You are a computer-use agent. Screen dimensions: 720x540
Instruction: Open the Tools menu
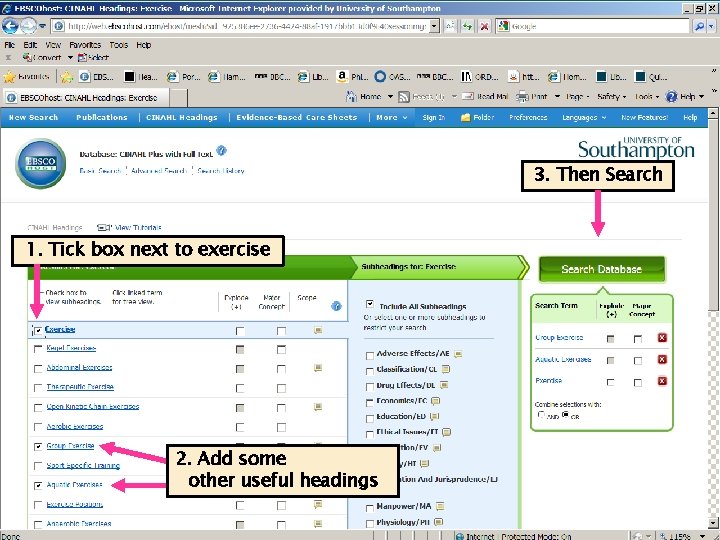[118, 45]
